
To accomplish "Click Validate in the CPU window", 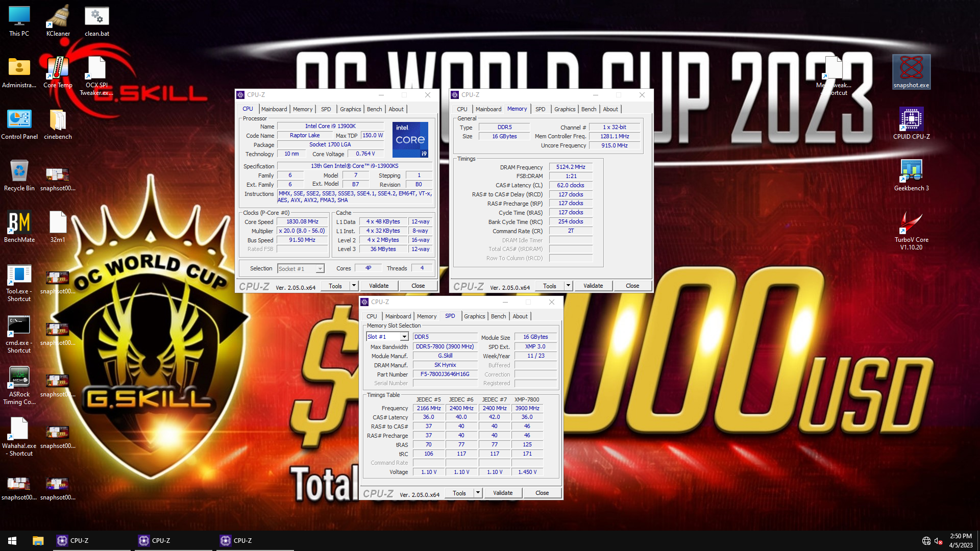I will pyautogui.click(x=379, y=286).
